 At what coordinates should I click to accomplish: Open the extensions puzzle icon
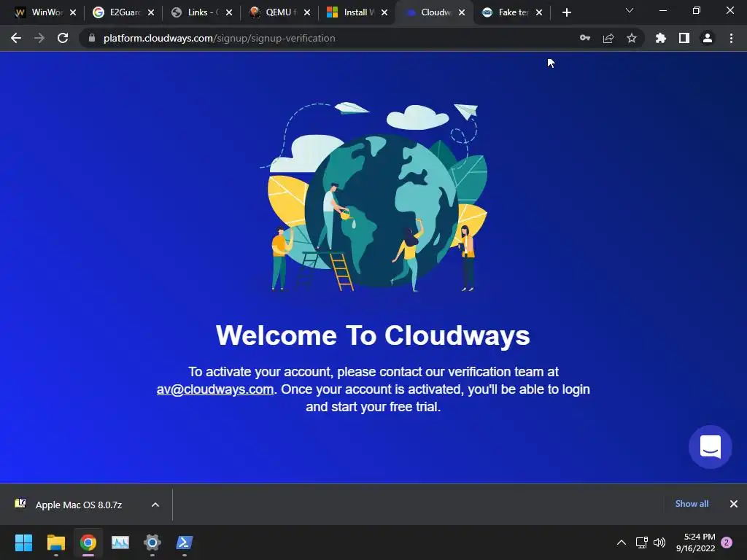(x=661, y=38)
